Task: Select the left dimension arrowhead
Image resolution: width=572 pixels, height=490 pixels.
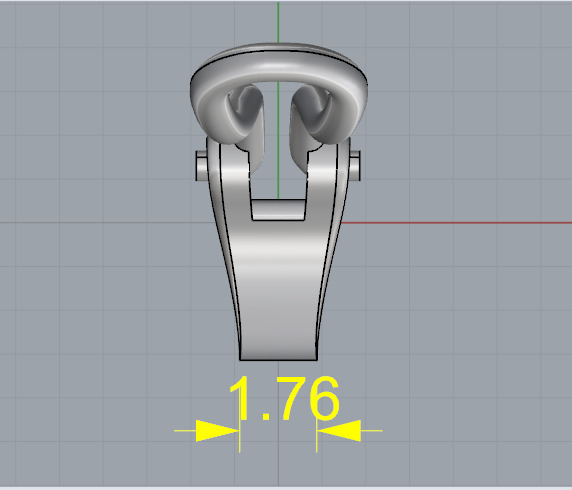Action: click(x=218, y=431)
